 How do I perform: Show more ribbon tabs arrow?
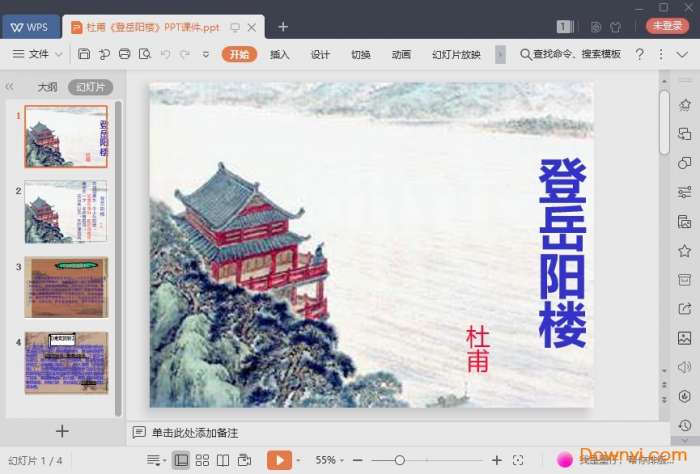click(500, 55)
